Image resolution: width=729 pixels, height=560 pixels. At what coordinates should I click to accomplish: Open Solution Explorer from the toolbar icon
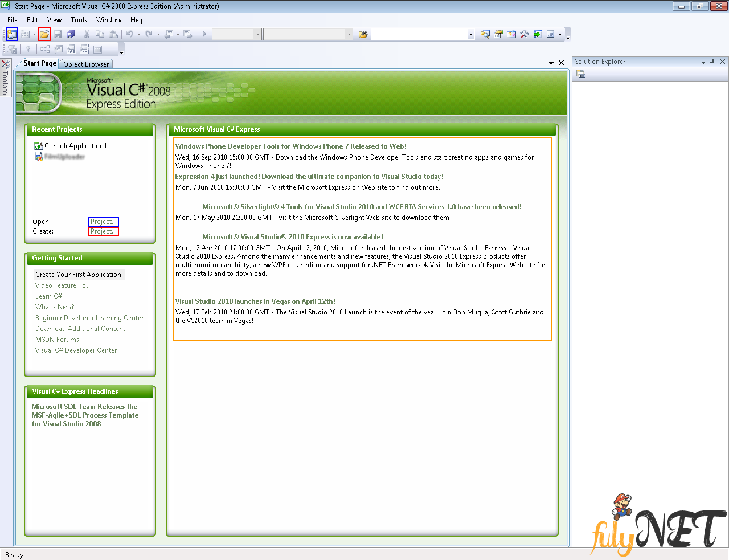(x=485, y=34)
